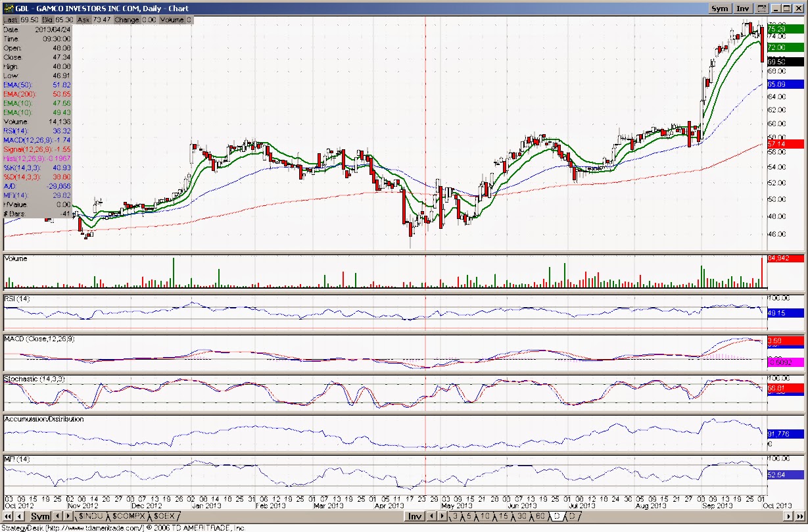Click the blue 52.64 MFI value label
808x532 pixels.
784,475
